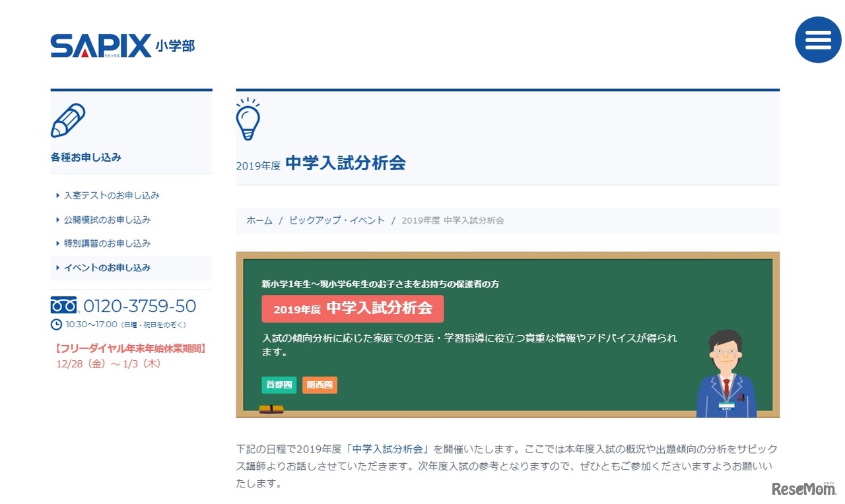Click the phone number 0120-3759-50
Image resolution: width=845 pixels, height=504 pixels.
tap(140, 306)
